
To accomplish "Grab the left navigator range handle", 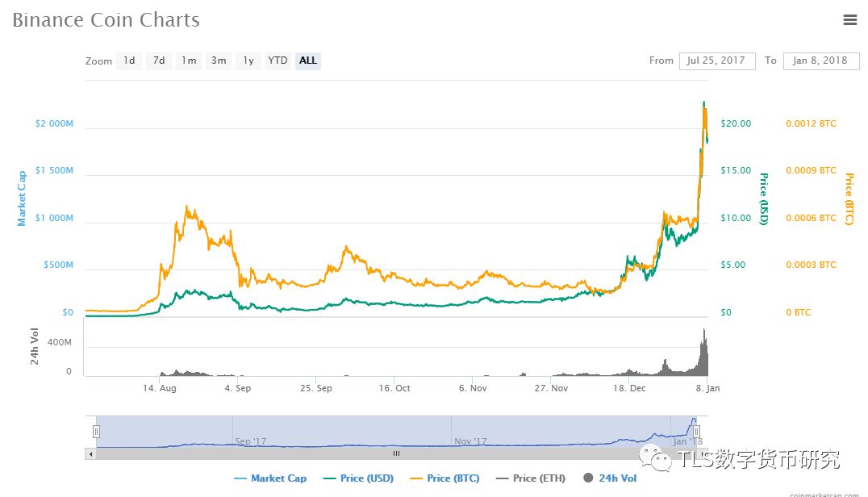I will (96, 431).
